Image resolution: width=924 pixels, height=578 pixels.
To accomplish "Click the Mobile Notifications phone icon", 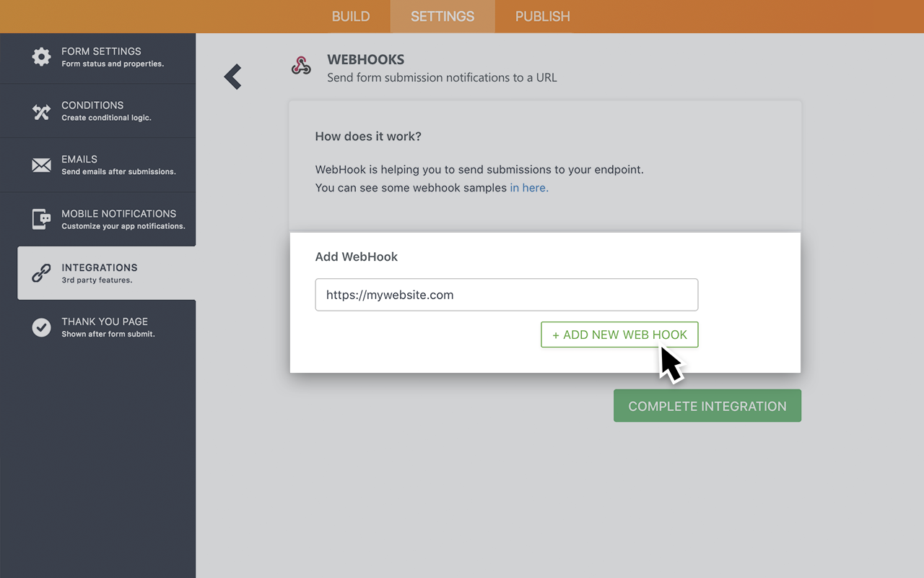I will tap(41, 218).
